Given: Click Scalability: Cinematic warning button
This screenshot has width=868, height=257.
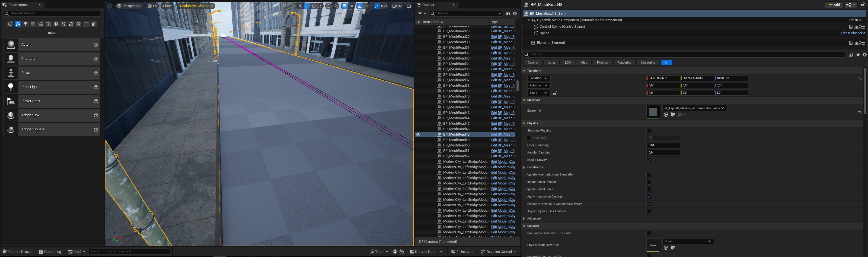Looking at the screenshot, I should click(196, 6).
